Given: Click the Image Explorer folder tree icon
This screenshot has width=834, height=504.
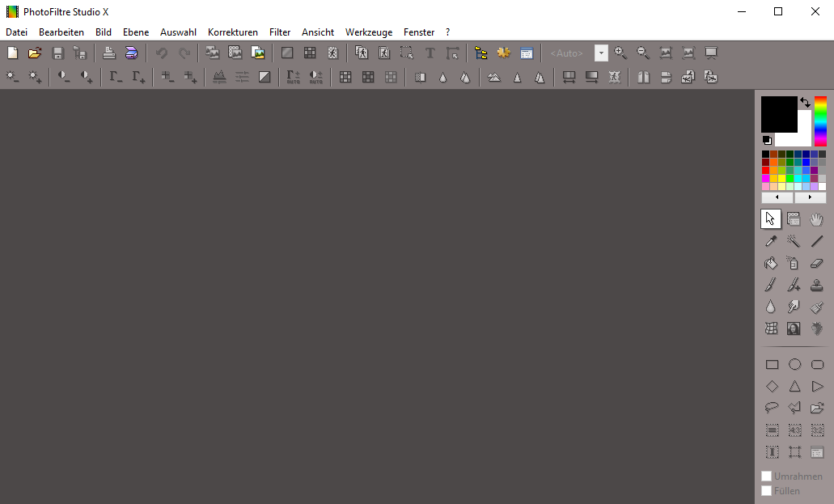Looking at the screenshot, I should point(481,53).
